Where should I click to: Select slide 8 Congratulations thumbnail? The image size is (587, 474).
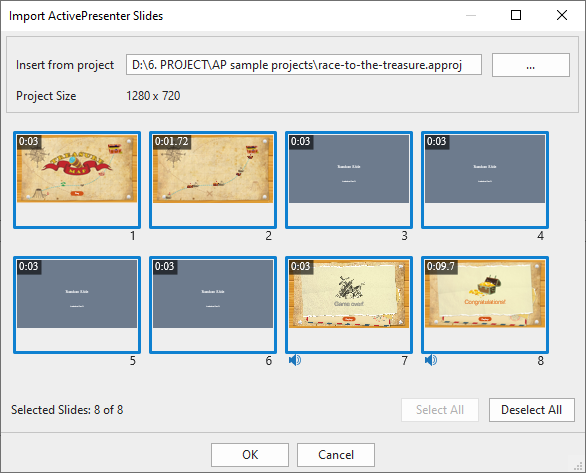click(485, 305)
